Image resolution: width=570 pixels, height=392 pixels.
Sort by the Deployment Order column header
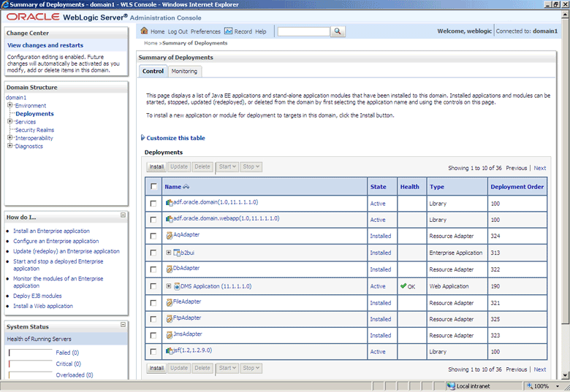click(517, 187)
